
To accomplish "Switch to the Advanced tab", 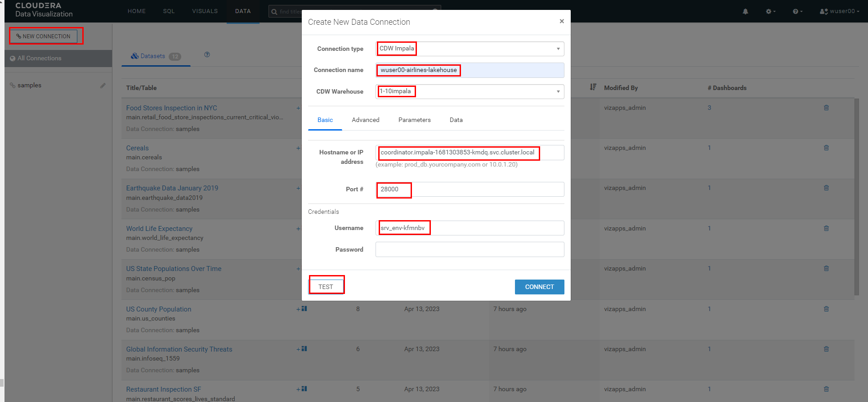I will pyautogui.click(x=366, y=120).
